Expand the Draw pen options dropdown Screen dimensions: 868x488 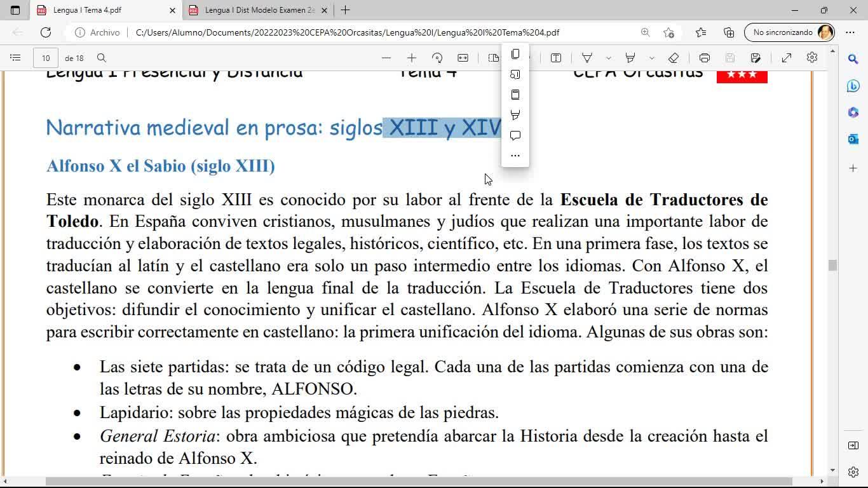(x=609, y=58)
